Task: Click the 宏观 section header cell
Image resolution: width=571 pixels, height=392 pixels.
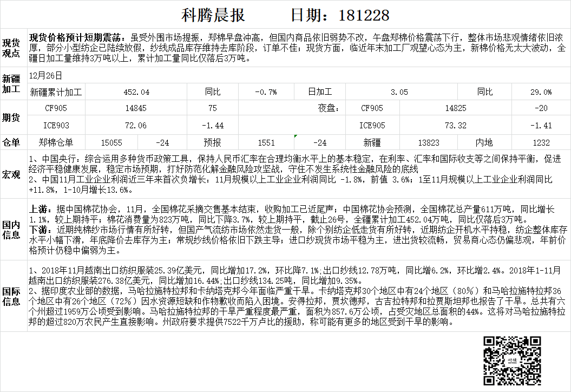Action: tap(12, 175)
